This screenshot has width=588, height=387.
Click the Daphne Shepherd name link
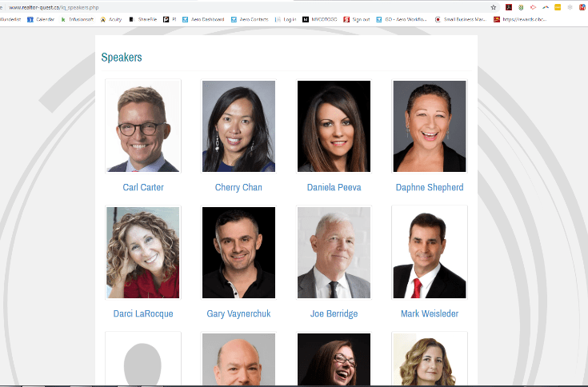[x=430, y=187]
